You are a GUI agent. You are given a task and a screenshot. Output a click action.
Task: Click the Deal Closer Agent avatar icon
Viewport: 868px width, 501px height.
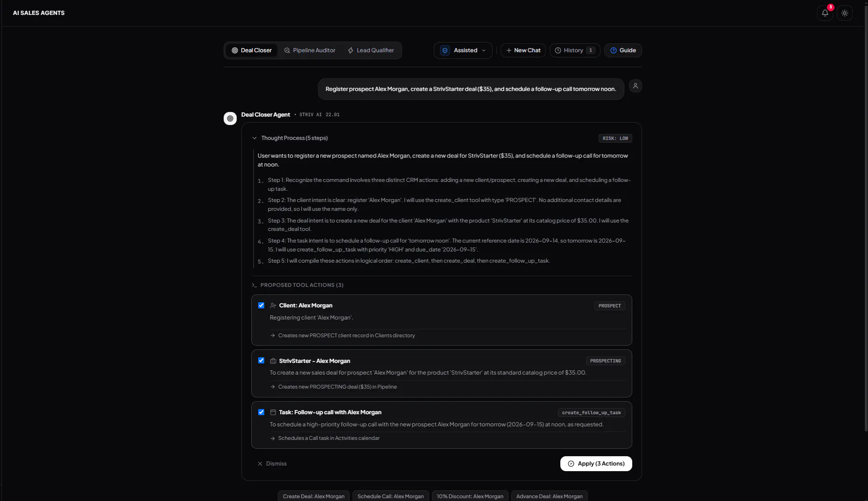pyautogui.click(x=230, y=118)
